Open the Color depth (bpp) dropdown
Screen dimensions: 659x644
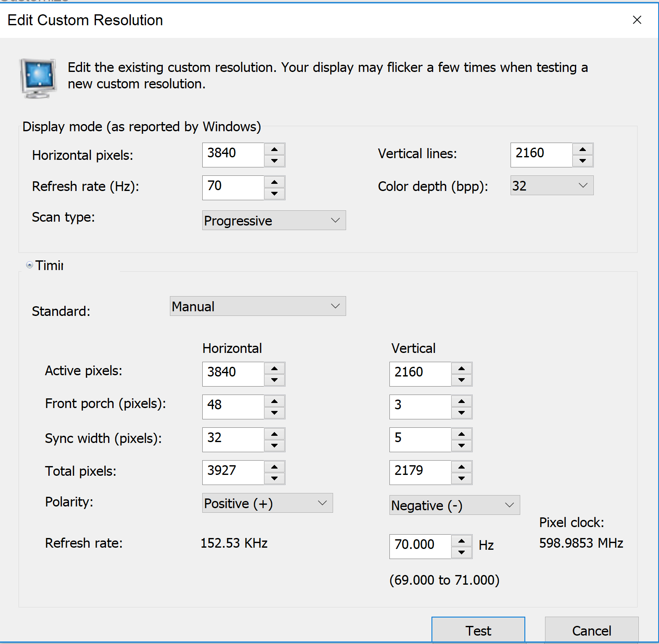[x=551, y=186]
